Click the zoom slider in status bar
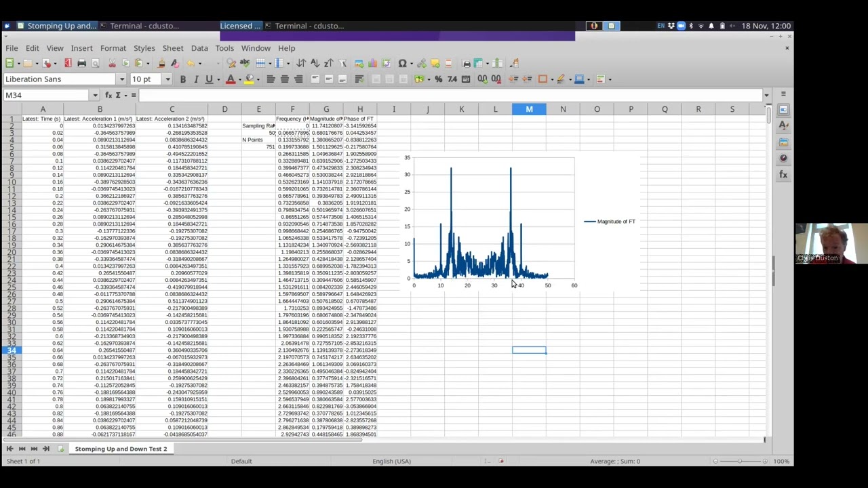 740,461
